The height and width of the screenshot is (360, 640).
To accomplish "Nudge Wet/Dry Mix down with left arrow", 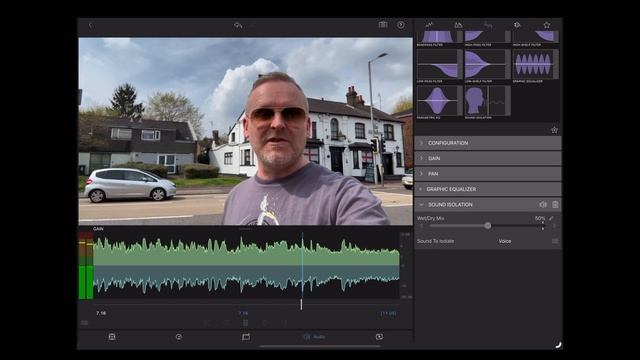I will (x=422, y=226).
